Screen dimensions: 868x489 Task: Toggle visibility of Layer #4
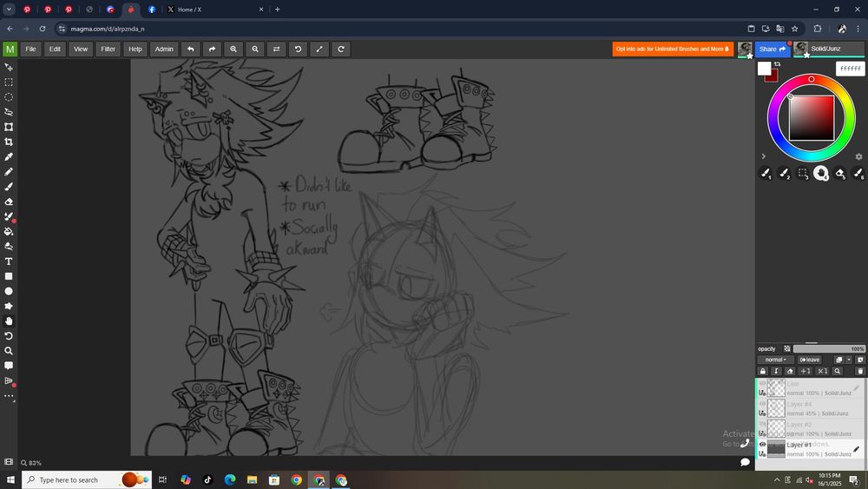click(762, 404)
